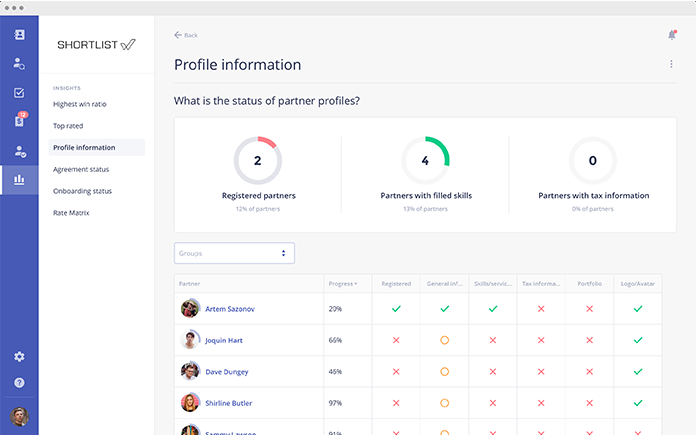Click the tasks checkmark icon in sidebar
Image resolution: width=696 pixels, height=435 pixels.
click(19, 93)
